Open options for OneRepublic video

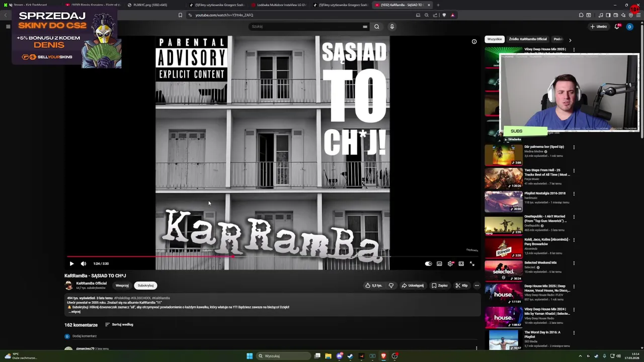tap(574, 217)
